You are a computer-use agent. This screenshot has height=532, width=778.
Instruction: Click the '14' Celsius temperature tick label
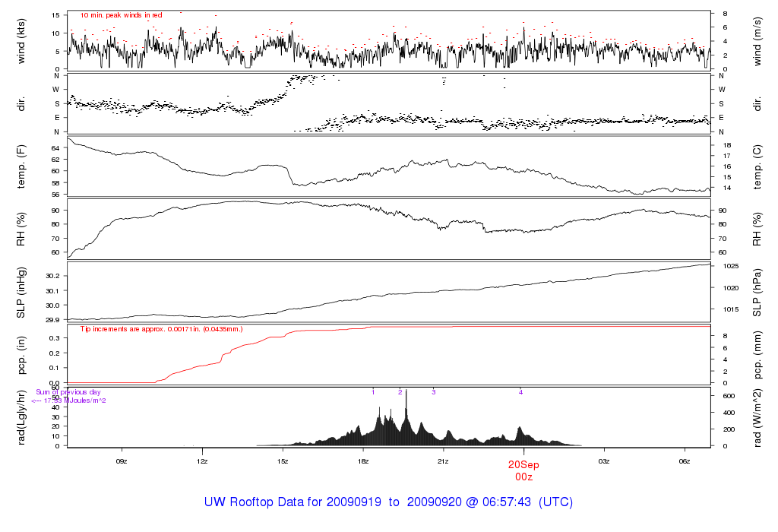[x=727, y=188]
